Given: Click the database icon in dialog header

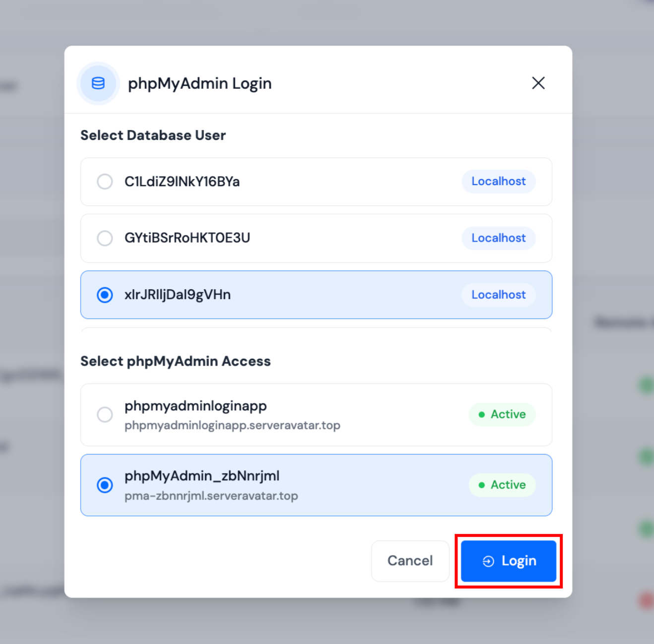Looking at the screenshot, I should pyautogui.click(x=98, y=83).
